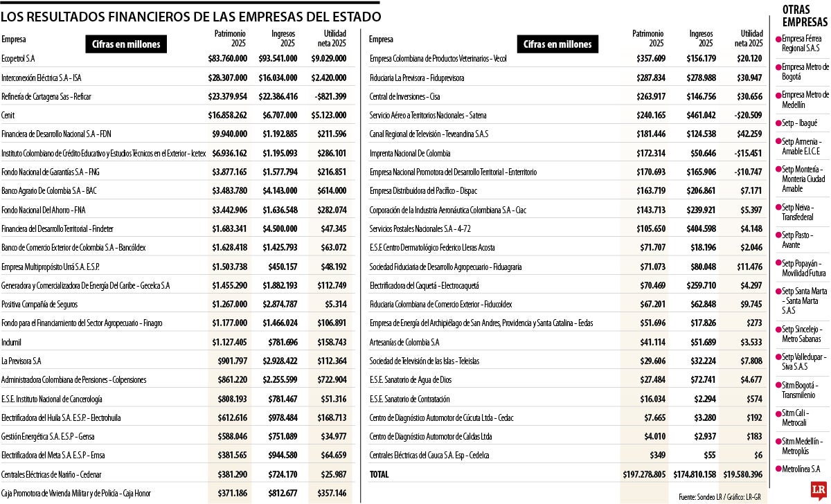This screenshot has height=504, width=831.
Task: Select 'Fondo Nacional Del Ahorro - FNA'
Action: [44, 210]
